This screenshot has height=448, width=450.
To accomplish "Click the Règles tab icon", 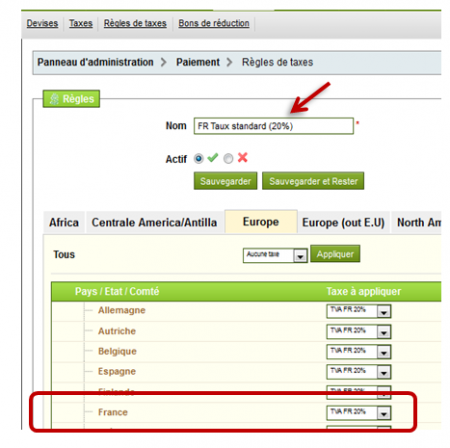I will tap(54, 99).
